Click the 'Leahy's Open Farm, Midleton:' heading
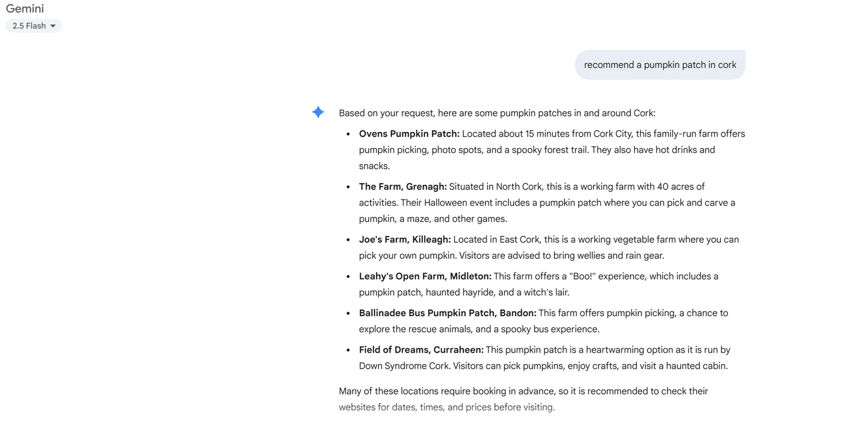This screenshot has height=422, width=868. 425,277
